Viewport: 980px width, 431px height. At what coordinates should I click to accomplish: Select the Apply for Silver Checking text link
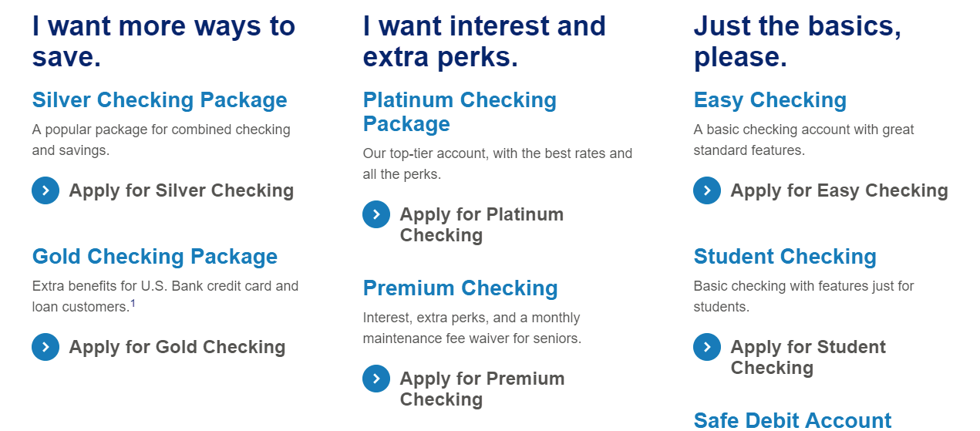pyautogui.click(x=181, y=190)
